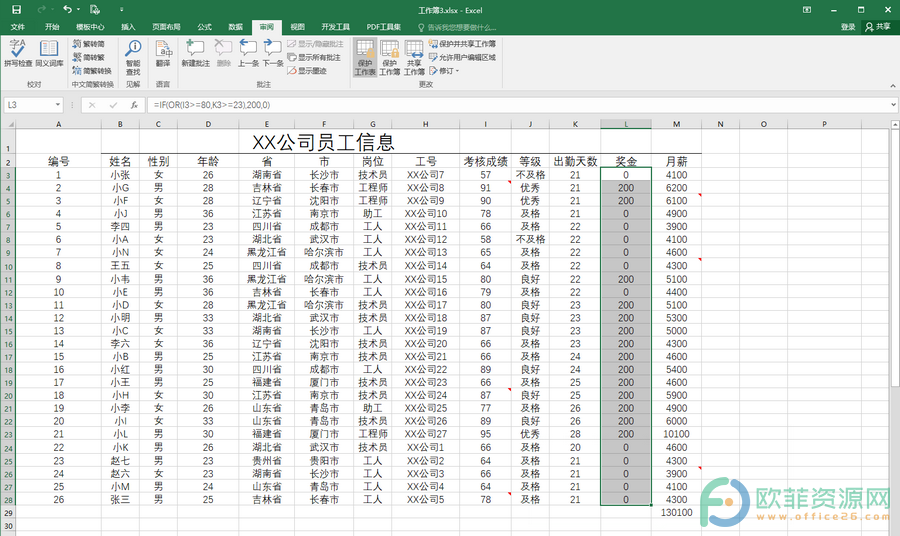Screen dimensions: 900x536
Task: Switch to the 页面布局 tab
Action: [x=166, y=27]
